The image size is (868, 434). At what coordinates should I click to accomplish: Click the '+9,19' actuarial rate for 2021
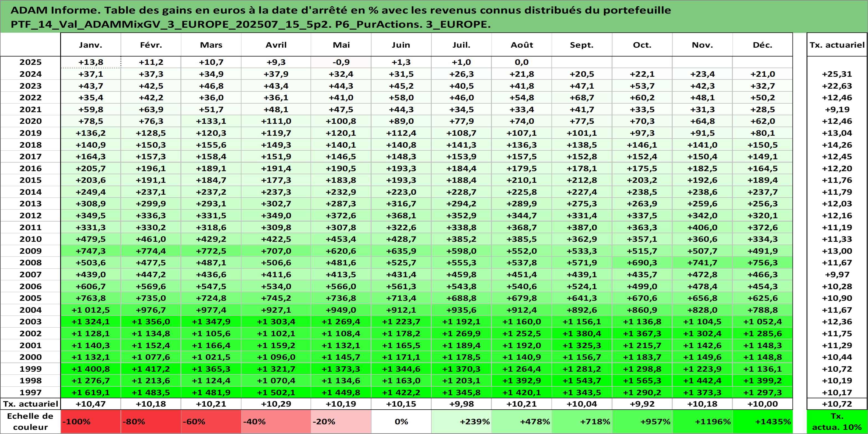pyautogui.click(x=837, y=109)
